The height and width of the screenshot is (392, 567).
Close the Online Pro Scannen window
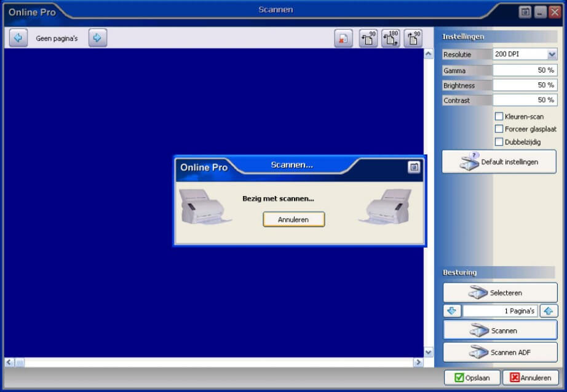[555, 12]
